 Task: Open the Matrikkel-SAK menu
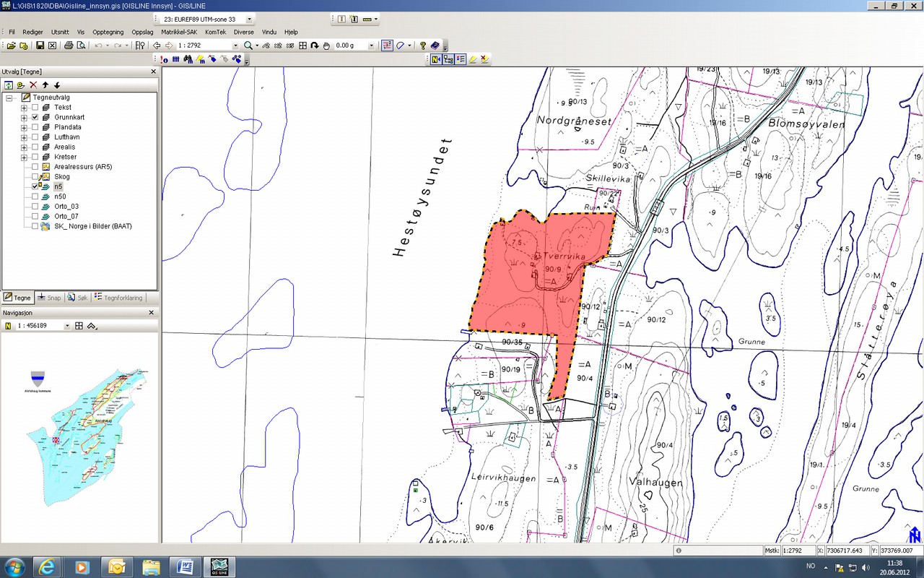(x=179, y=32)
